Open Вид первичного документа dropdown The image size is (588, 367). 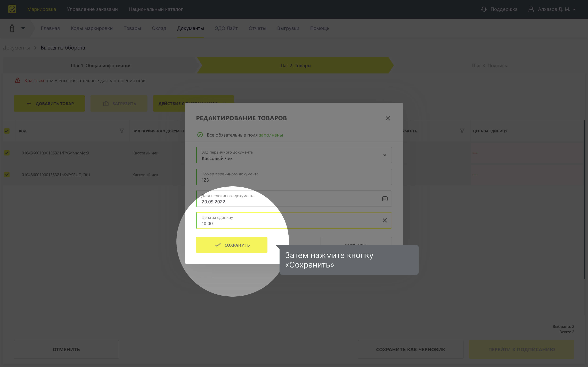pos(294,155)
